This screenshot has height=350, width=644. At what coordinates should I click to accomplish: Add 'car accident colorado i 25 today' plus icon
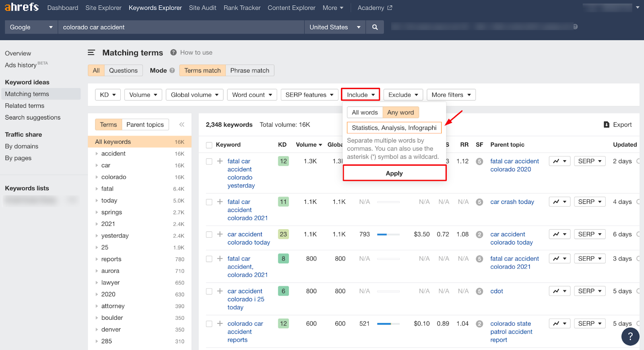220,291
